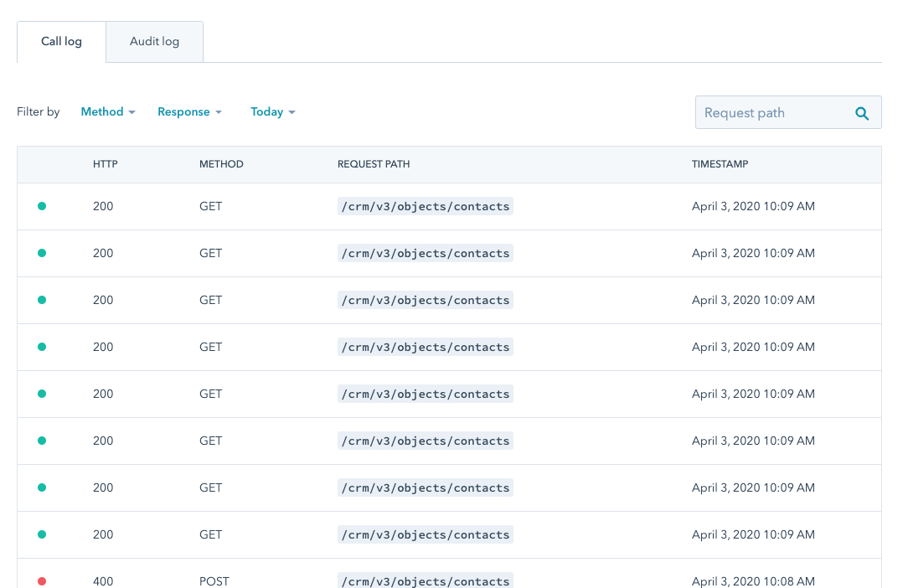Click the HTTP column header
This screenshot has width=903, height=588.
point(105,164)
